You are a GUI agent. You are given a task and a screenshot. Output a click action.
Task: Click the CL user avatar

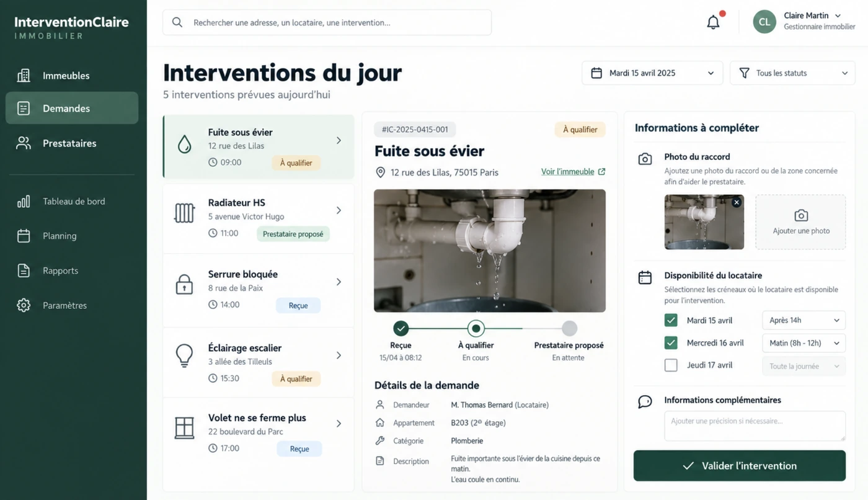pyautogui.click(x=764, y=22)
